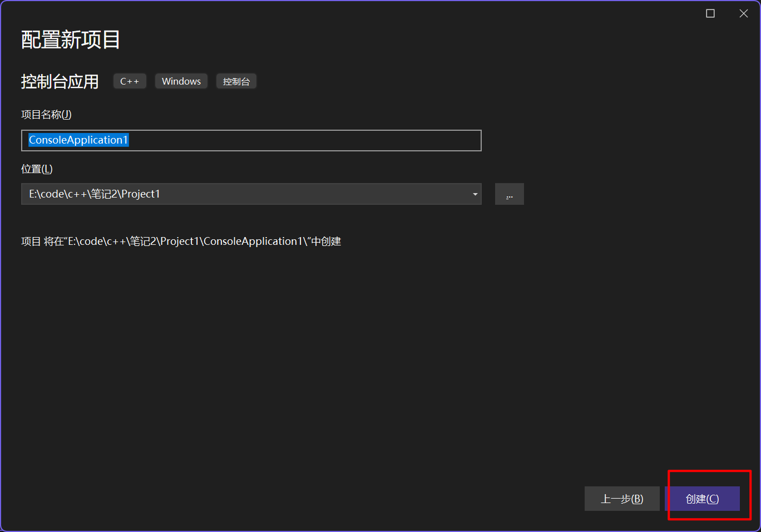The height and width of the screenshot is (532, 761).
Task: Click the 控制台应用 template title
Action: point(60,82)
